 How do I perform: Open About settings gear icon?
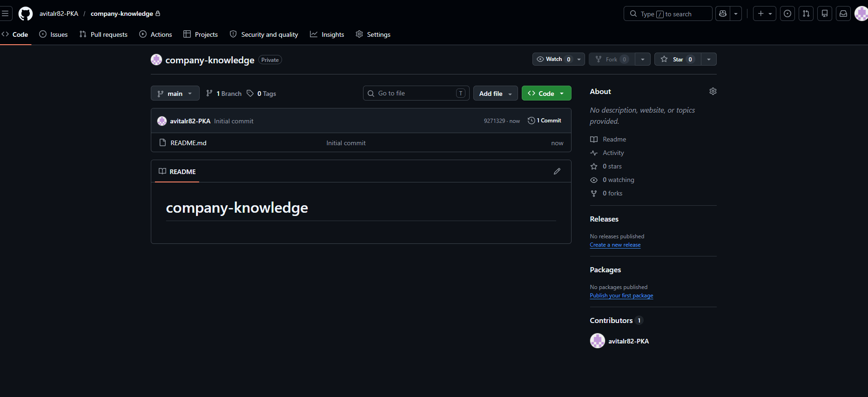tap(713, 91)
